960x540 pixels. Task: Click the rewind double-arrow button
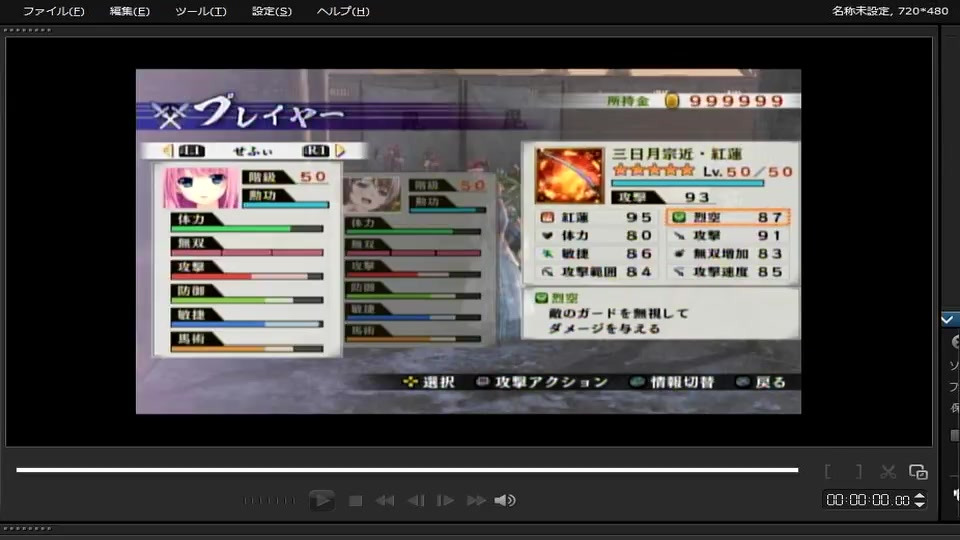coord(385,501)
